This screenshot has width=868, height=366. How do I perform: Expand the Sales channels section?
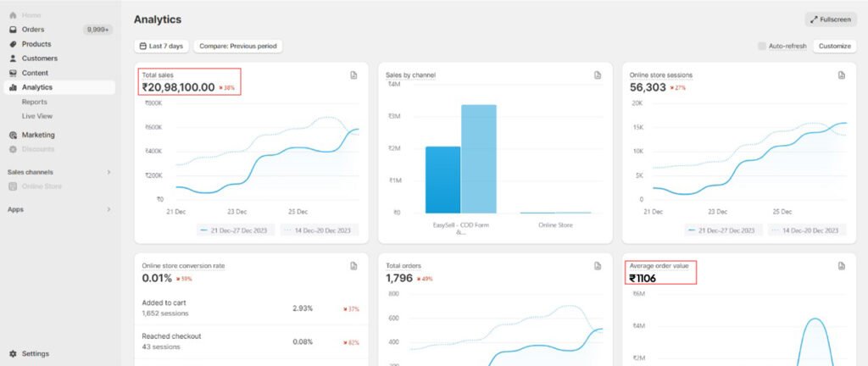[x=108, y=172]
